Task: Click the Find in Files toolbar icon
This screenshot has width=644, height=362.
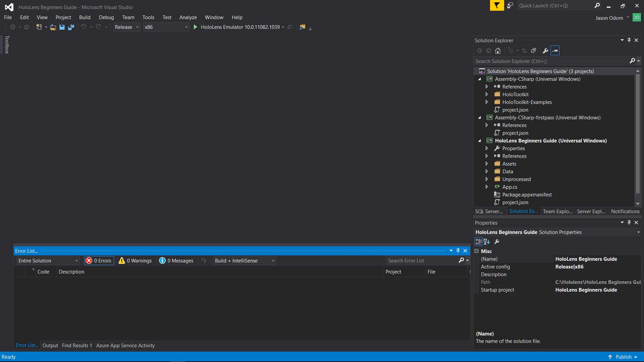Action: (x=302, y=27)
